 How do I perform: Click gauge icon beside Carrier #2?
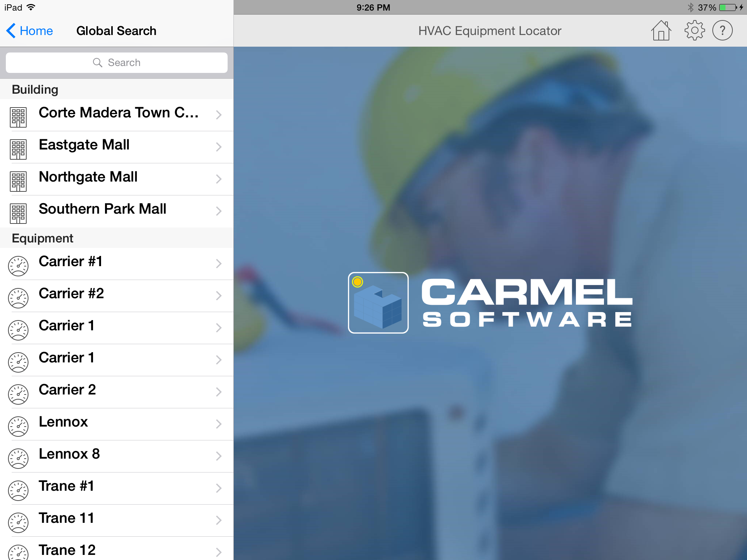coord(18,298)
